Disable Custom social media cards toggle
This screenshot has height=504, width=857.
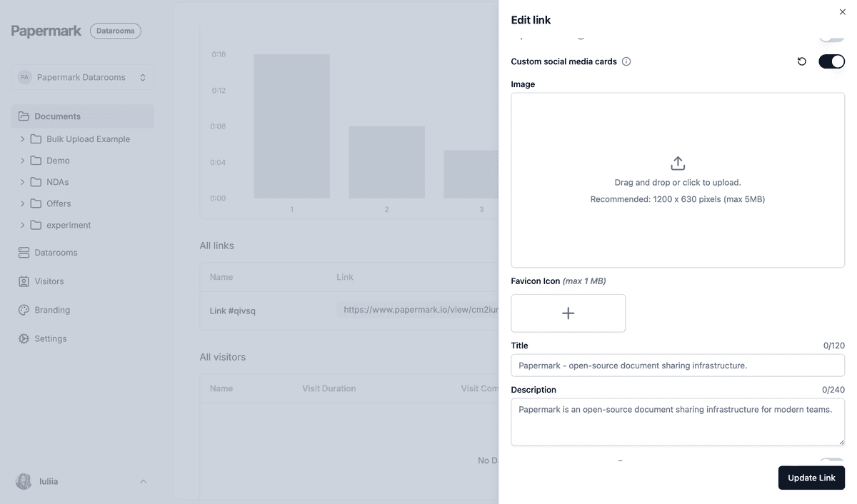click(831, 61)
